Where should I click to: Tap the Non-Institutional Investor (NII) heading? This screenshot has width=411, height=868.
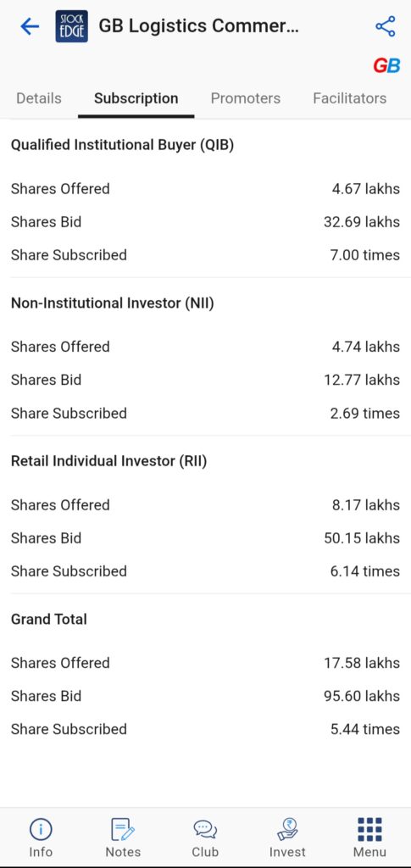pyautogui.click(x=113, y=303)
